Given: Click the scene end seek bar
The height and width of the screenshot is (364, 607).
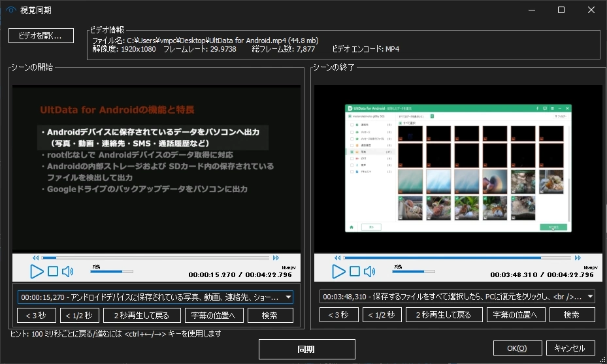Looking at the screenshot, I should pos(457,258).
